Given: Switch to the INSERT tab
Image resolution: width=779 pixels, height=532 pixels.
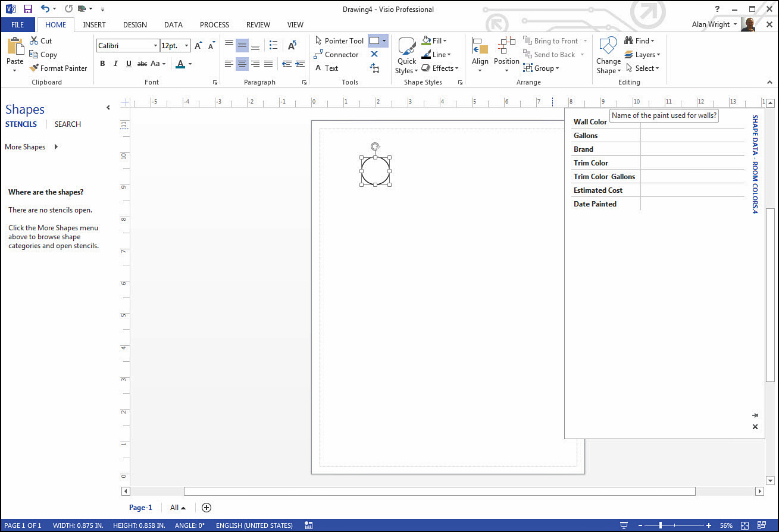Looking at the screenshot, I should coord(95,25).
